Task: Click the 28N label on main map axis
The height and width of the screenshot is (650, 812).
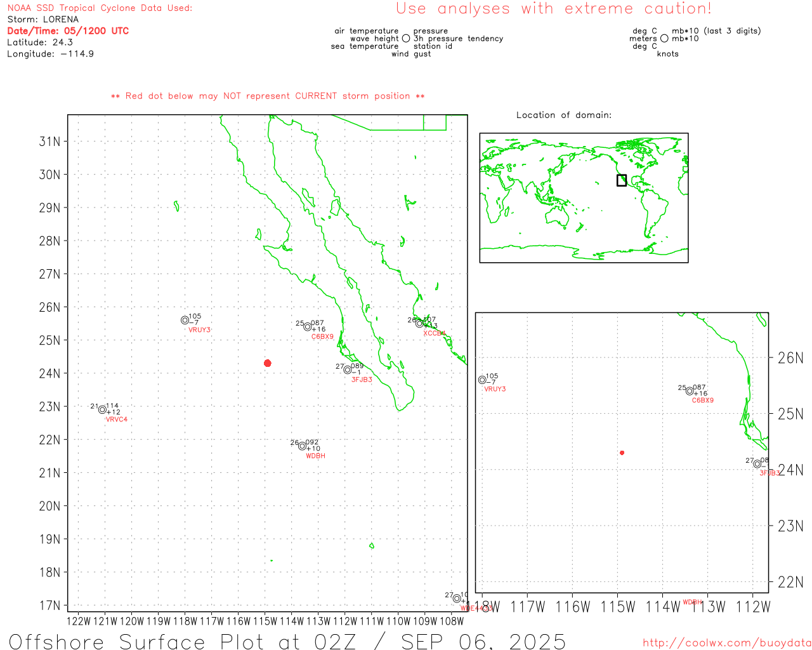Action: [50, 241]
